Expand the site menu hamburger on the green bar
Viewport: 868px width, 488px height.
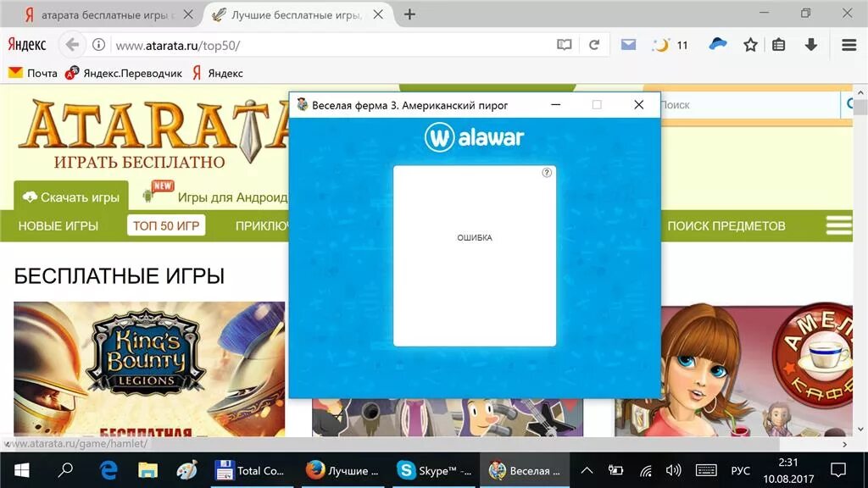pyautogui.click(x=838, y=225)
